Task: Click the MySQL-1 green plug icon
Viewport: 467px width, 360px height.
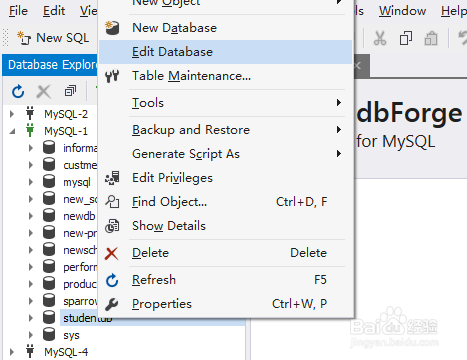Action: [30, 130]
